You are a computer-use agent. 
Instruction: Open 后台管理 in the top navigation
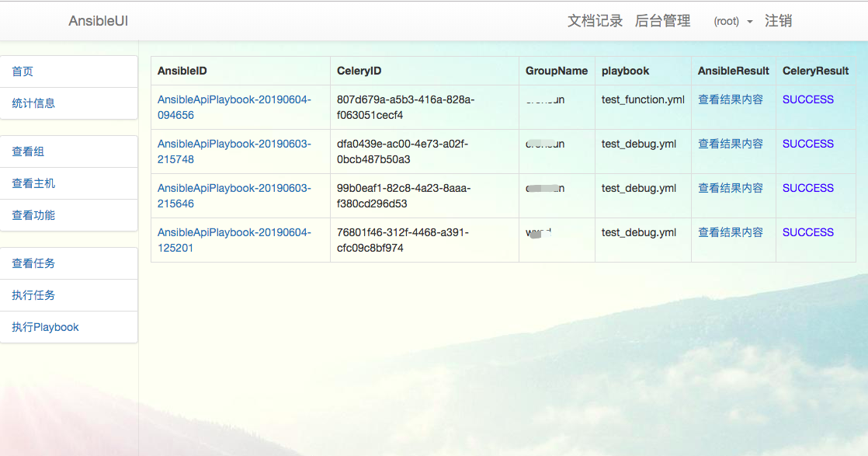pos(662,21)
